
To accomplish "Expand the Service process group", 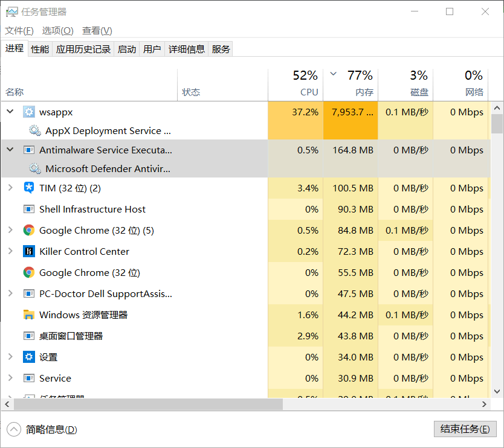I will tap(10, 378).
